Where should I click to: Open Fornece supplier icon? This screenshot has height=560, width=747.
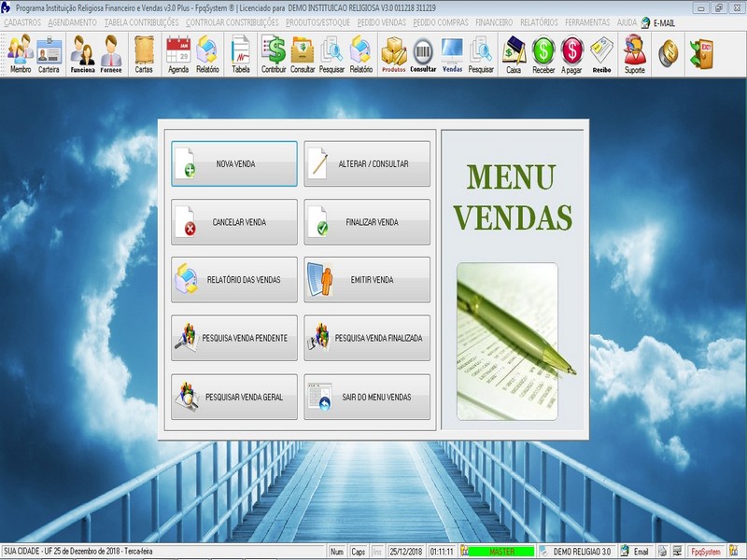[x=111, y=54]
